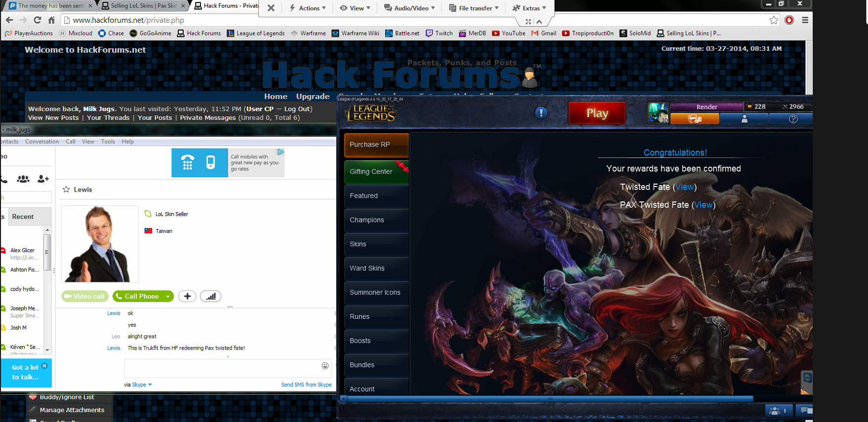Go to browser home page icon
868x422 pixels.
(x=51, y=20)
